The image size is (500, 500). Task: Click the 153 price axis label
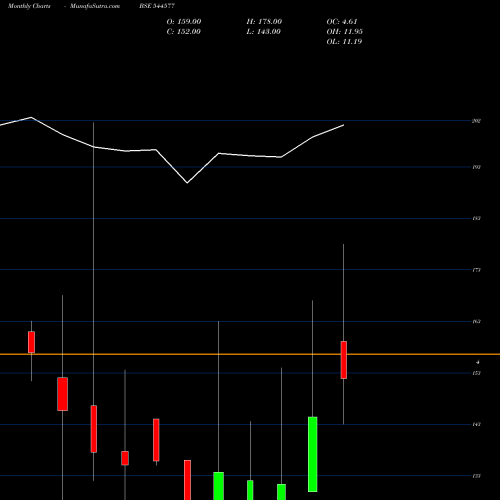point(477,373)
